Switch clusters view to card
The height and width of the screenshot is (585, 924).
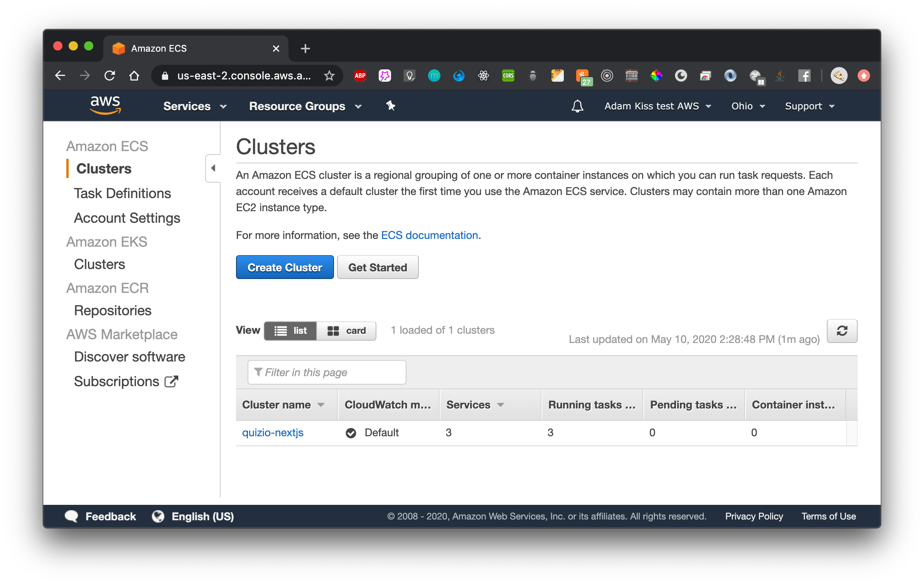[x=346, y=331]
